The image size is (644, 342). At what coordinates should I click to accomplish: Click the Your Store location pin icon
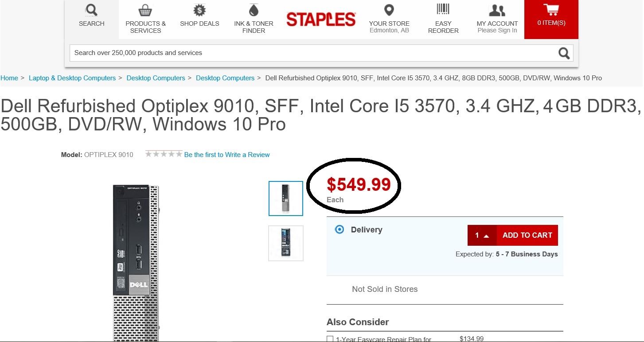pos(389,10)
